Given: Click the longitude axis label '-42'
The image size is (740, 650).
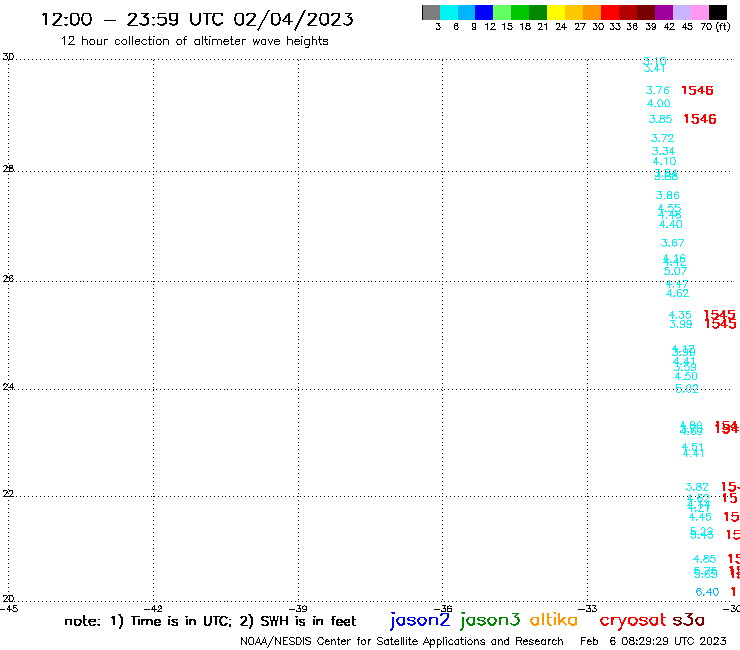Looking at the screenshot, I should pyautogui.click(x=153, y=608).
